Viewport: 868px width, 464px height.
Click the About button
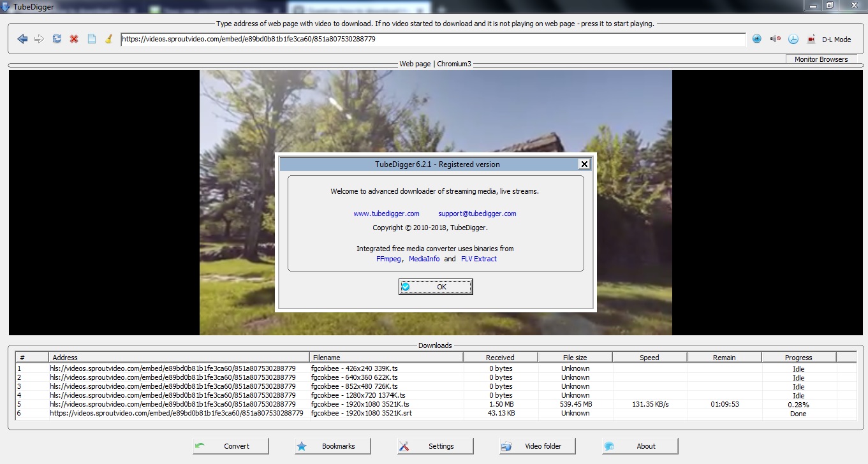point(640,446)
